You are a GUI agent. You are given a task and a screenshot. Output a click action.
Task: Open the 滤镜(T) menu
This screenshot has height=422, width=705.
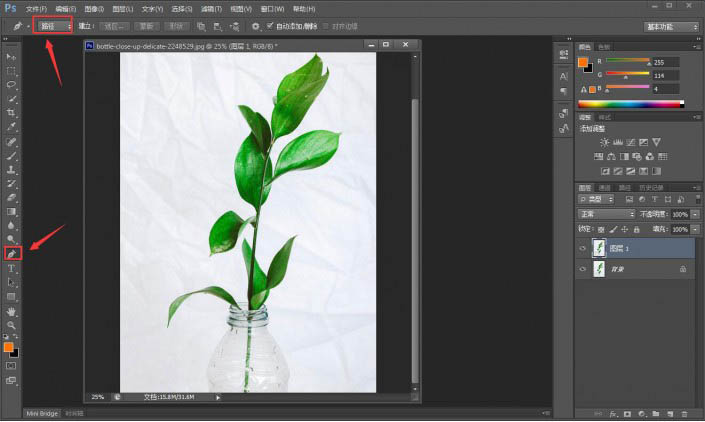pos(211,9)
